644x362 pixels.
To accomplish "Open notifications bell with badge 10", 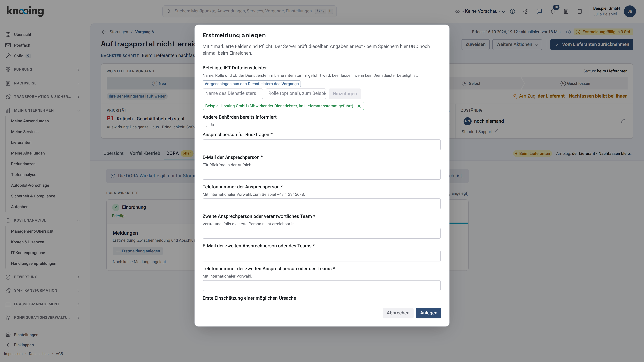I will (553, 11).
